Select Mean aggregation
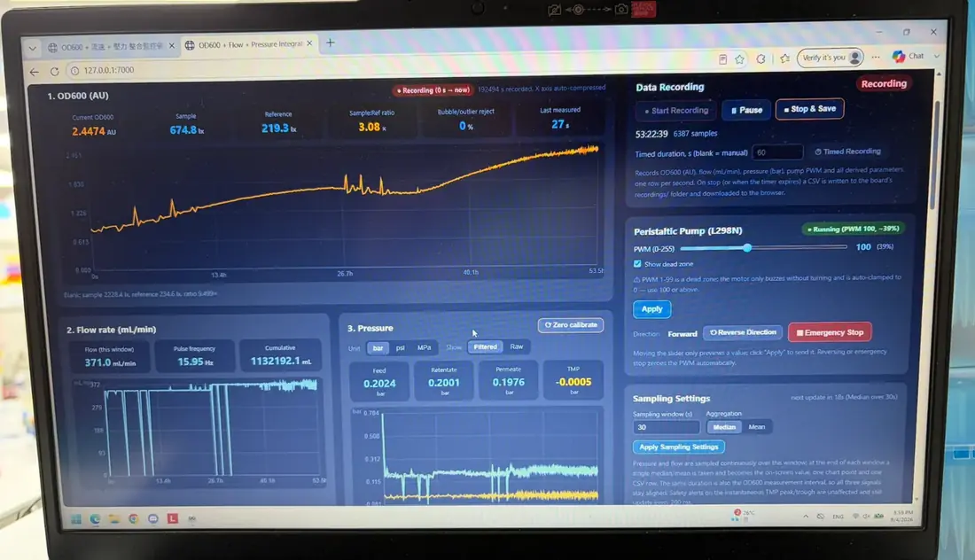Screen dimensions: 975x560 click(x=757, y=426)
